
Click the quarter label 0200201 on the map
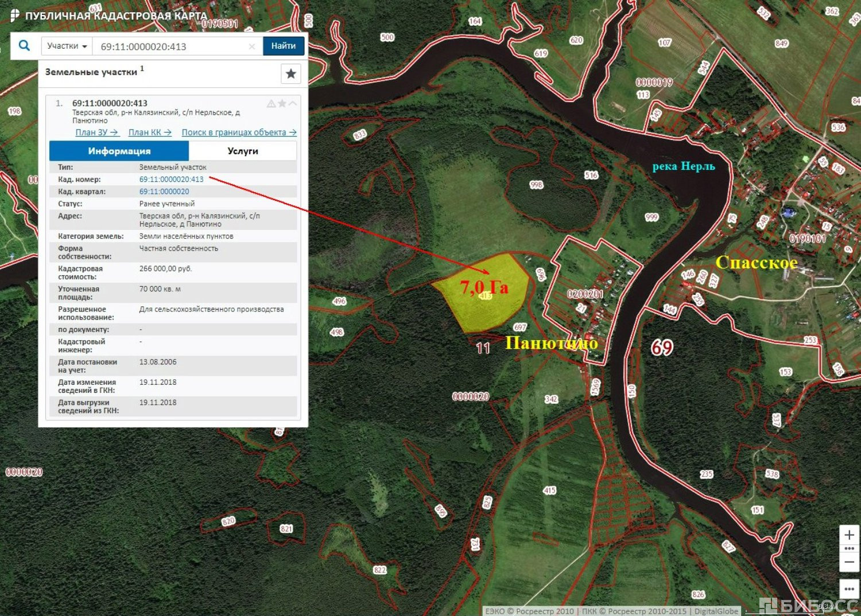point(585,294)
